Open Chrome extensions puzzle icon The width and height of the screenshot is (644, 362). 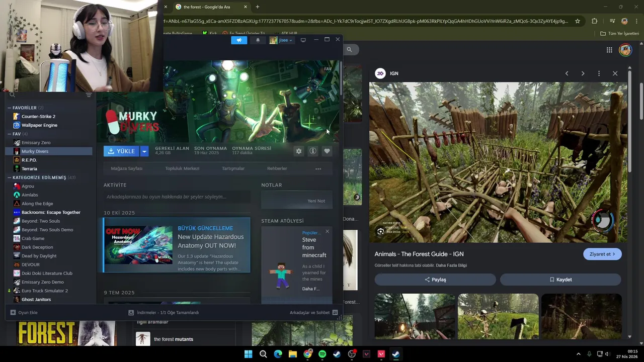594,21
